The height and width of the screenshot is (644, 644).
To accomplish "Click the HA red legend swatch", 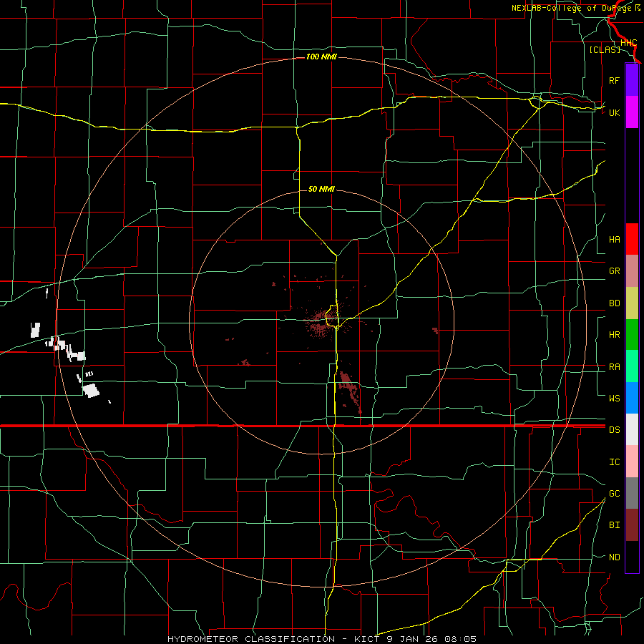I will click(x=632, y=239).
